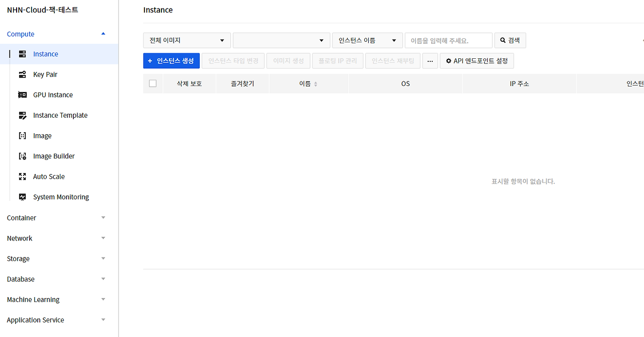Select the Instance icon in the sidebar
The width and height of the screenshot is (644, 337).
coord(23,54)
